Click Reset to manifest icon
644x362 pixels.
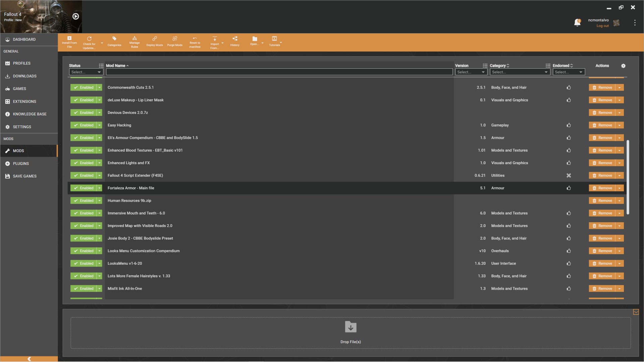click(195, 42)
